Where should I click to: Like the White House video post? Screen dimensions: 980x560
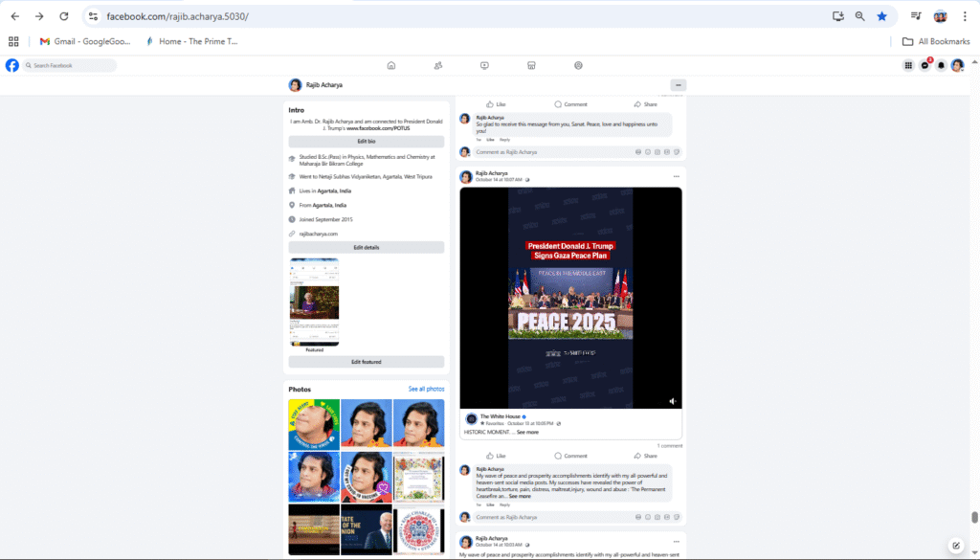click(496, 456)
